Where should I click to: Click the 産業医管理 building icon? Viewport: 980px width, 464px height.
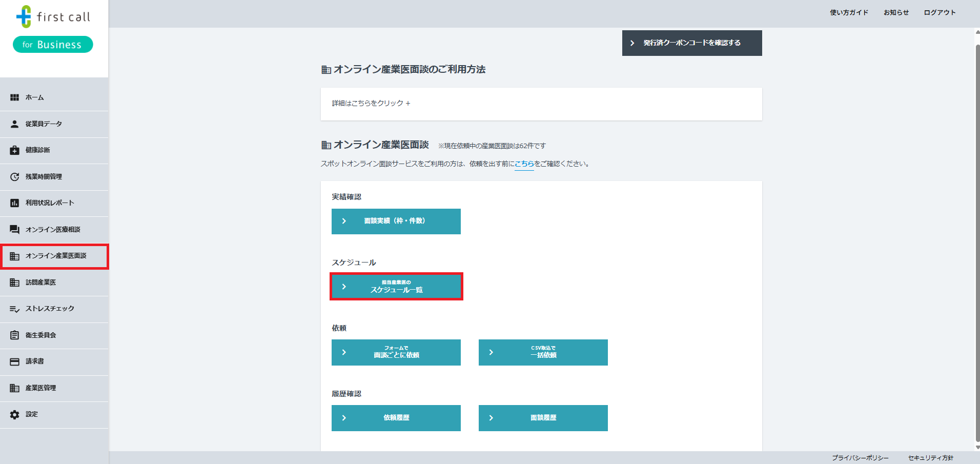[14, 388]
